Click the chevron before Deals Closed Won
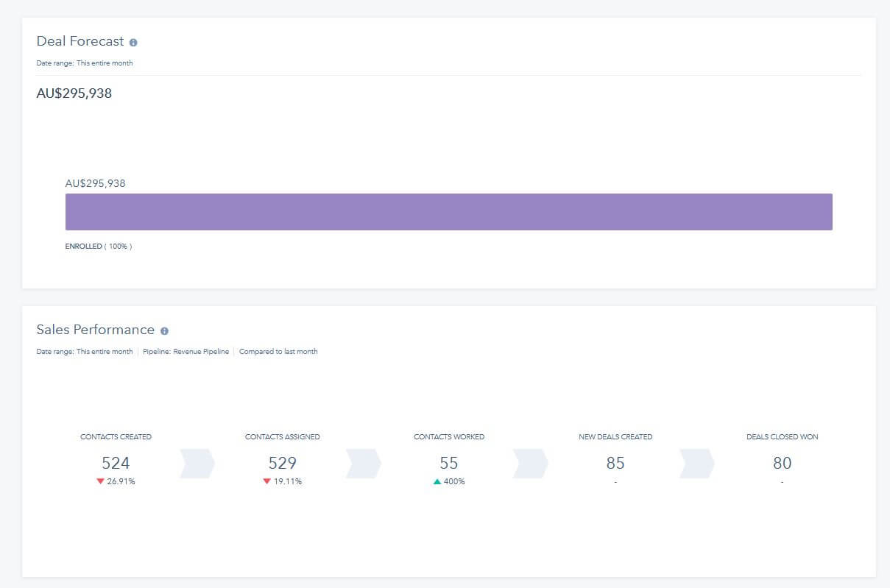 [x=696, y=464]
